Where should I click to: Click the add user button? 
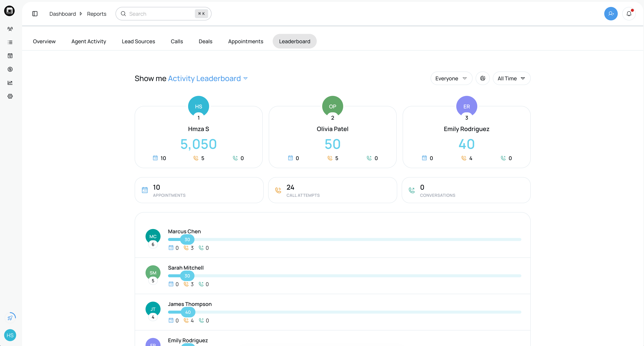(x=611, y=14)
